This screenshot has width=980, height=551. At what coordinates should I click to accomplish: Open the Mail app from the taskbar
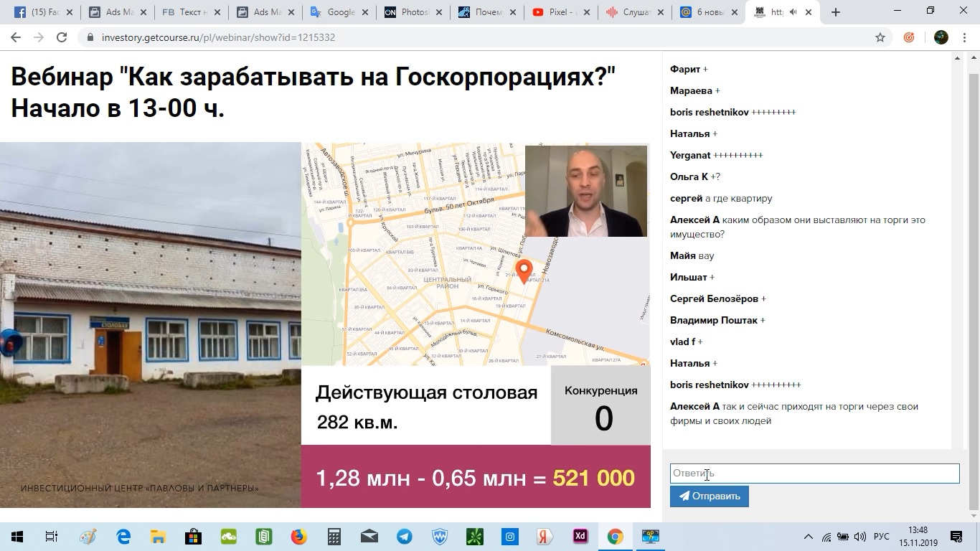click(368, 536)
